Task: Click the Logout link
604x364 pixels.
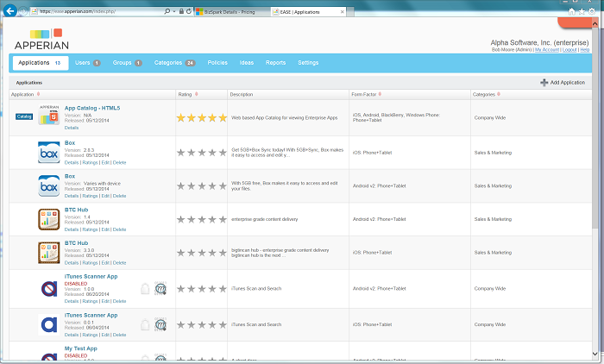Action: click(x=569, y=50)
